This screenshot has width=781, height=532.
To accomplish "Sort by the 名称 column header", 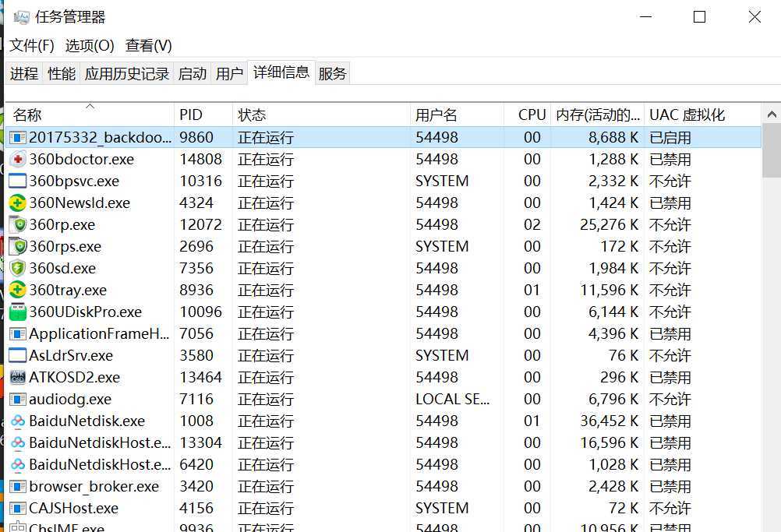I will pyautogui.click(x=90, y=115).
